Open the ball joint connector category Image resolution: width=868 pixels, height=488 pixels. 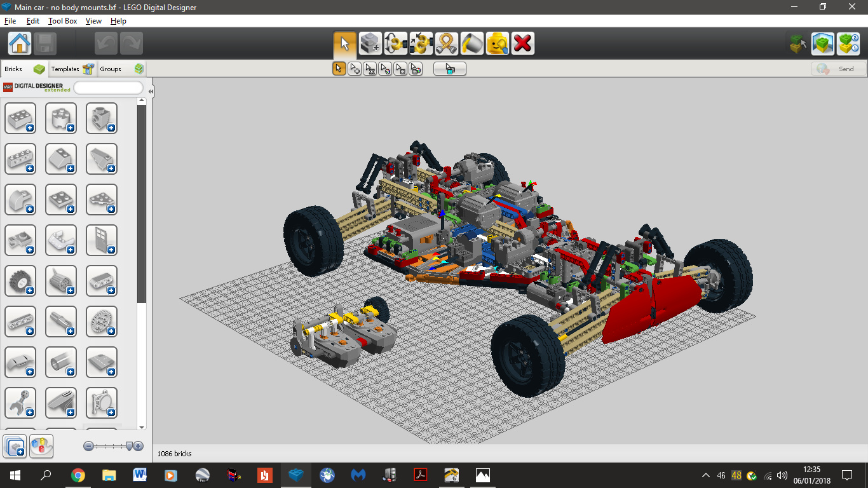click(x=20, y=403)
